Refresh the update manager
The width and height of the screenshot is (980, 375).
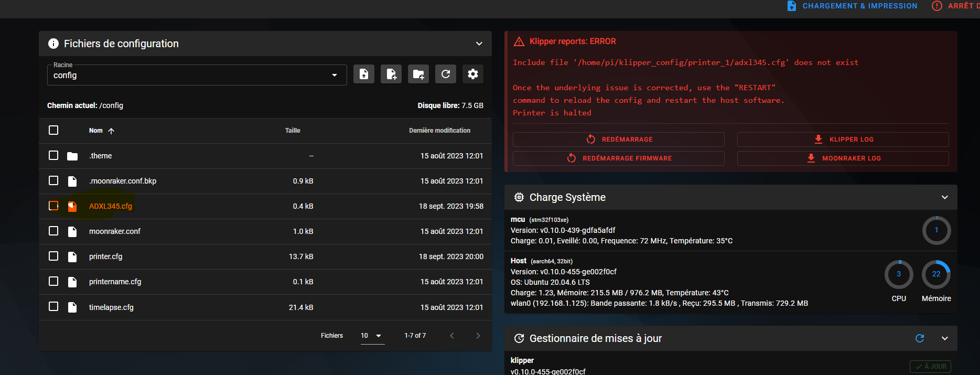click(x=920, y=338)
